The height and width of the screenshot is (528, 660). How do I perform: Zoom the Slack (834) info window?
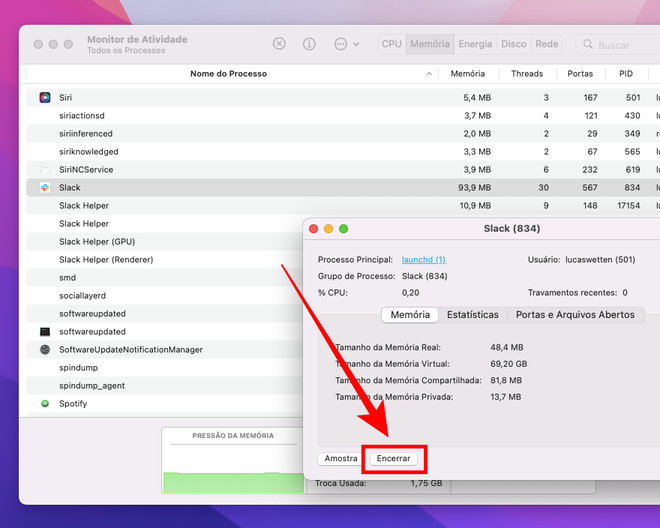(343, 229)
